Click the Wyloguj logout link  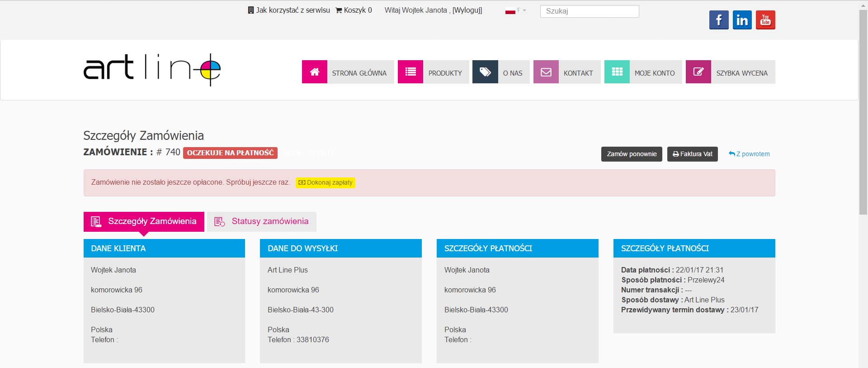[x=467, y=10]
